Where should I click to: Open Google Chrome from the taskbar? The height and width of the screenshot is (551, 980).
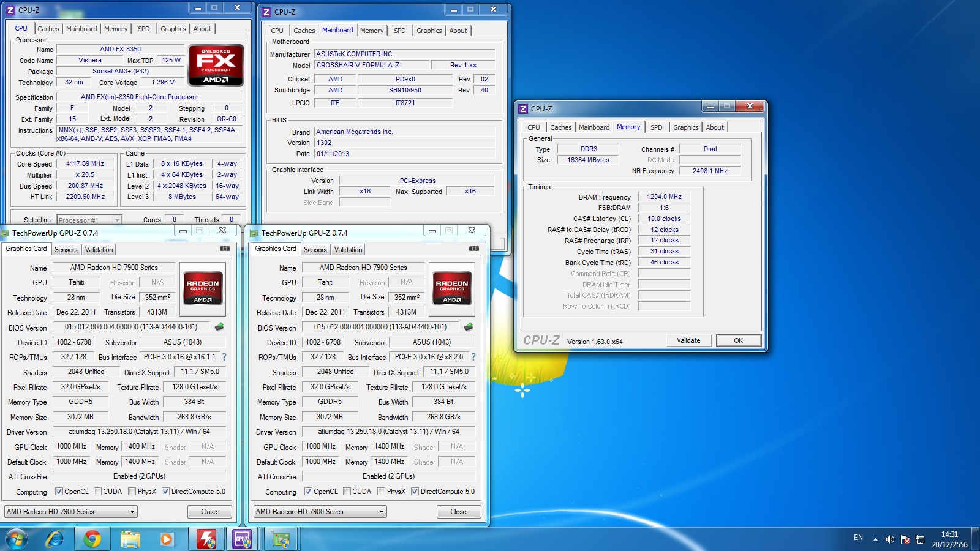coord(92,539)
